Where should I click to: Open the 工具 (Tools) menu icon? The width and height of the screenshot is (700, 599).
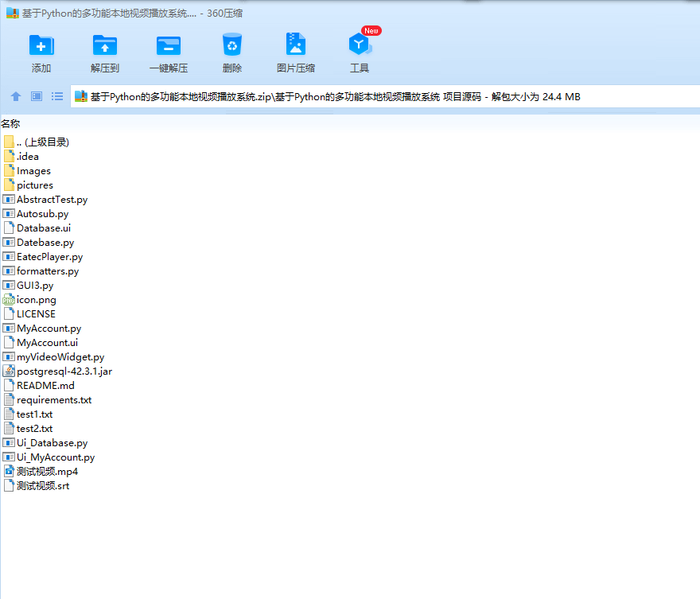[x=359, y=45]
